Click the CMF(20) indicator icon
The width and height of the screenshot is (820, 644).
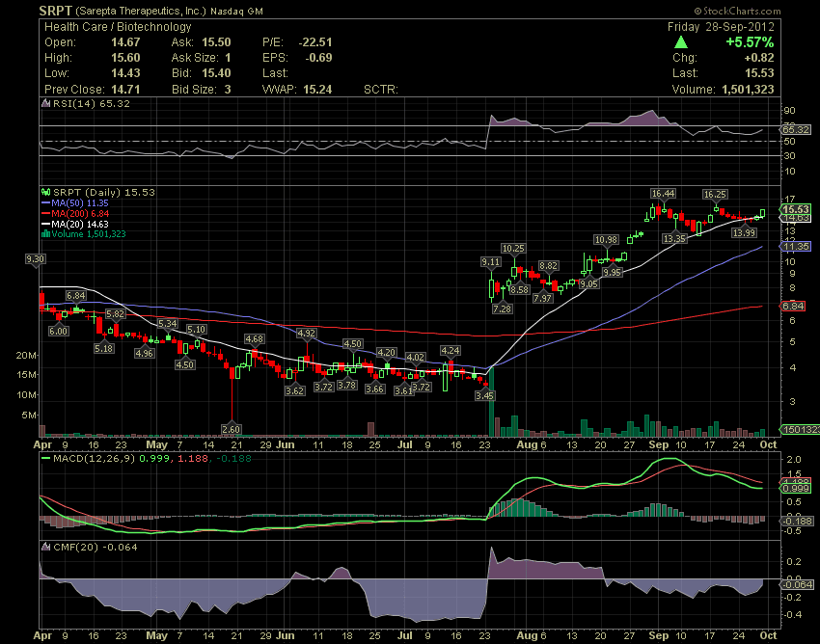point(46,547)
